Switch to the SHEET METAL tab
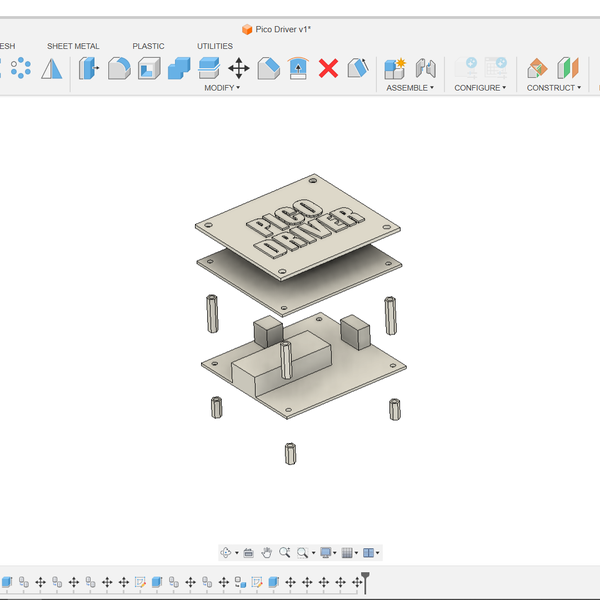Viewport: 600px width, 600px height. point(73,46)
